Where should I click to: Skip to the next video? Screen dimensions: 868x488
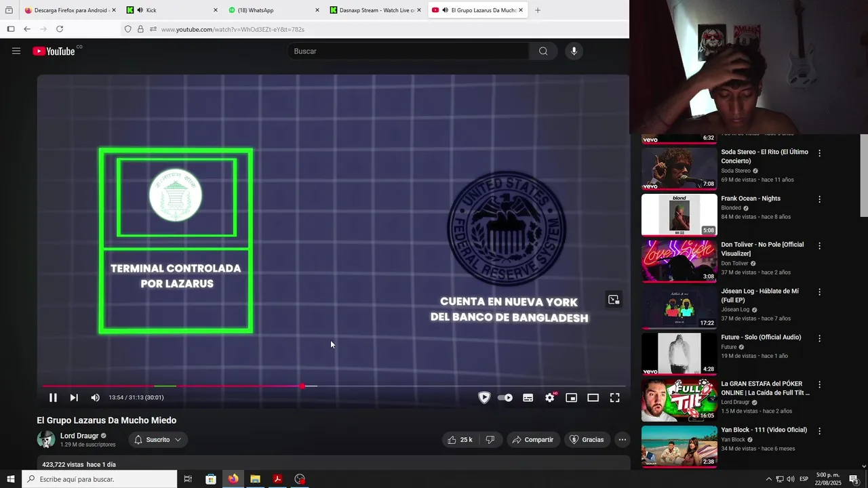[x=74, y=398]
